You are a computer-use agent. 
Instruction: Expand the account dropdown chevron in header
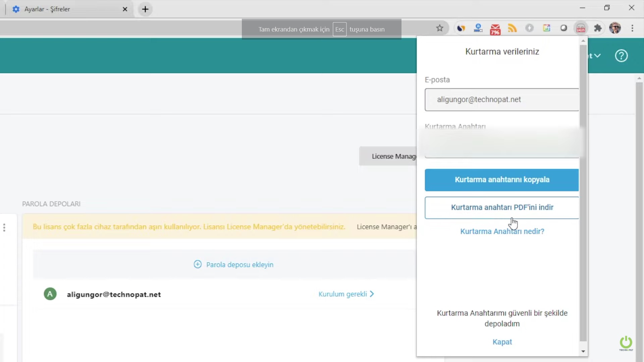tap(597, 56)
